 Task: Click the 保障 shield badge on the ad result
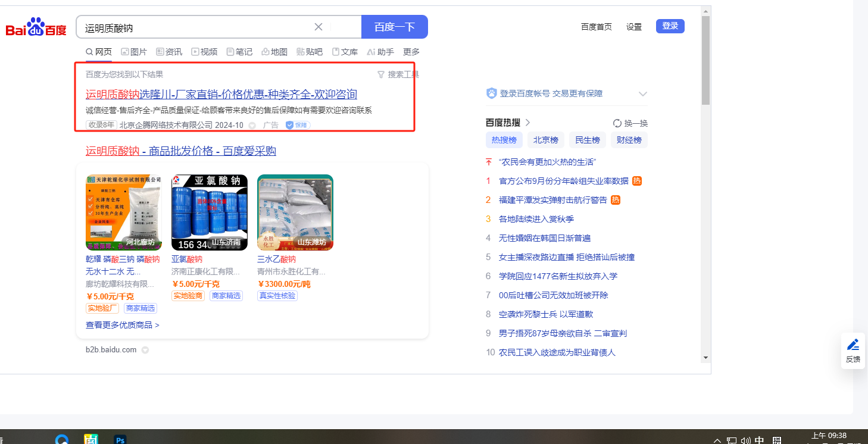tap(298, 125)
